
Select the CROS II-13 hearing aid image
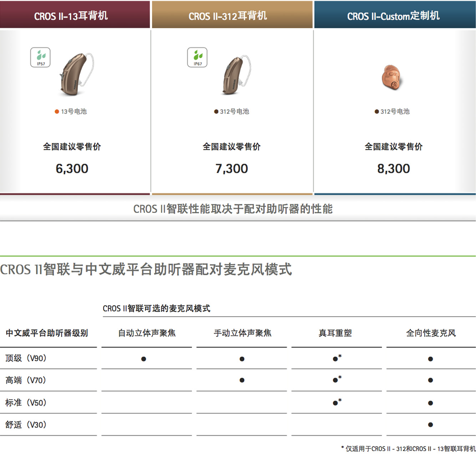point(76,74)
